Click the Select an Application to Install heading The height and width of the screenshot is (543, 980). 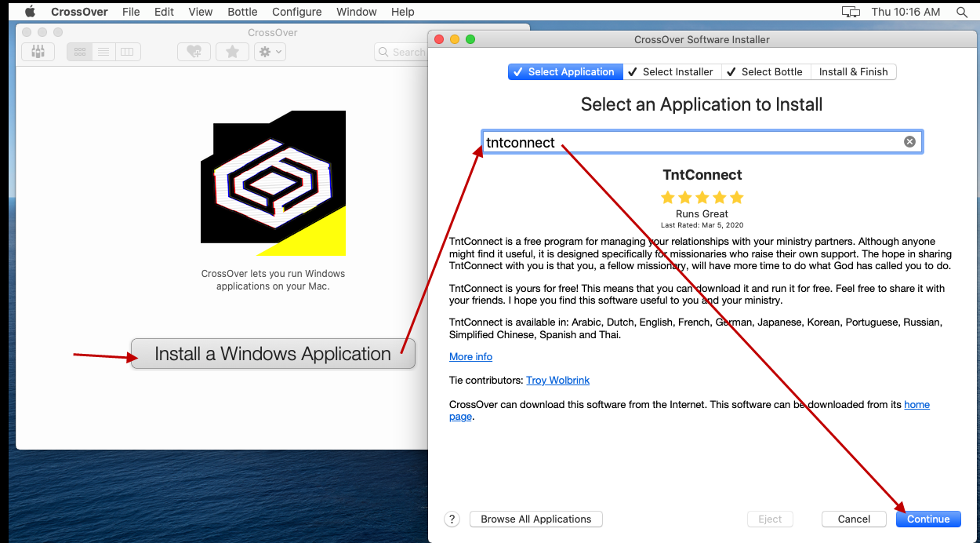702,104
